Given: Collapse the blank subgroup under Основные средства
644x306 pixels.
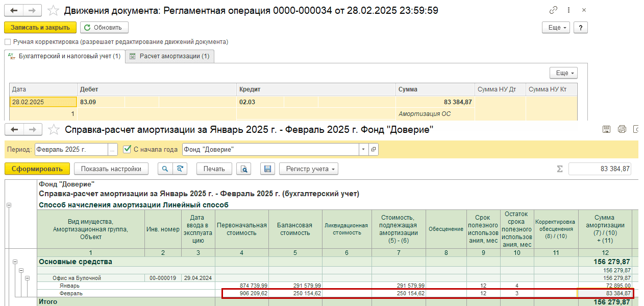Looking at the screenshot, I should 21,270.
